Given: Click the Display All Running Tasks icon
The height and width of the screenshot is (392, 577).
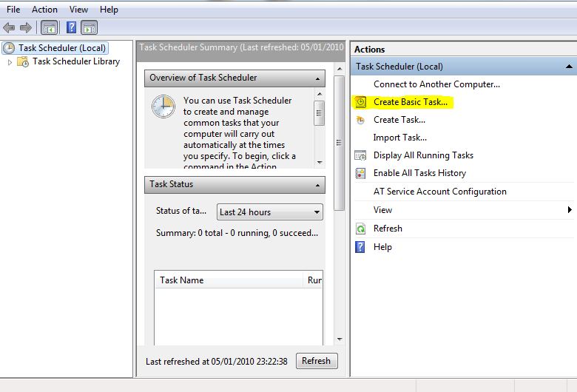Looking at the screenshot, I should [x=360, y=155].
